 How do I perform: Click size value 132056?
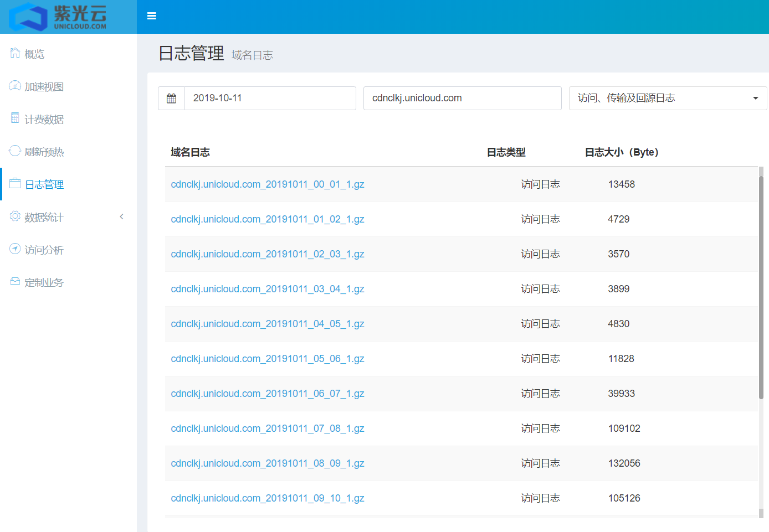624,463
